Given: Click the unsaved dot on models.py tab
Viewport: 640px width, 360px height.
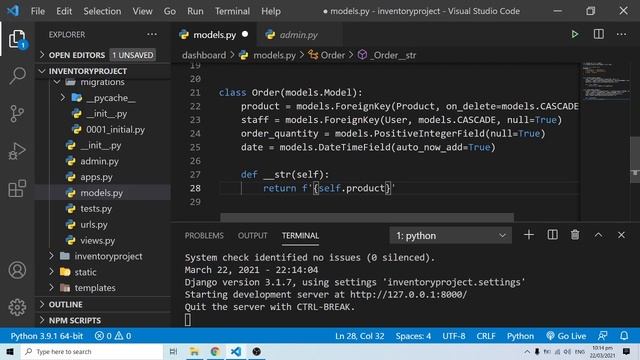Looking at the screenshot, I should click(x=245, y=34).
